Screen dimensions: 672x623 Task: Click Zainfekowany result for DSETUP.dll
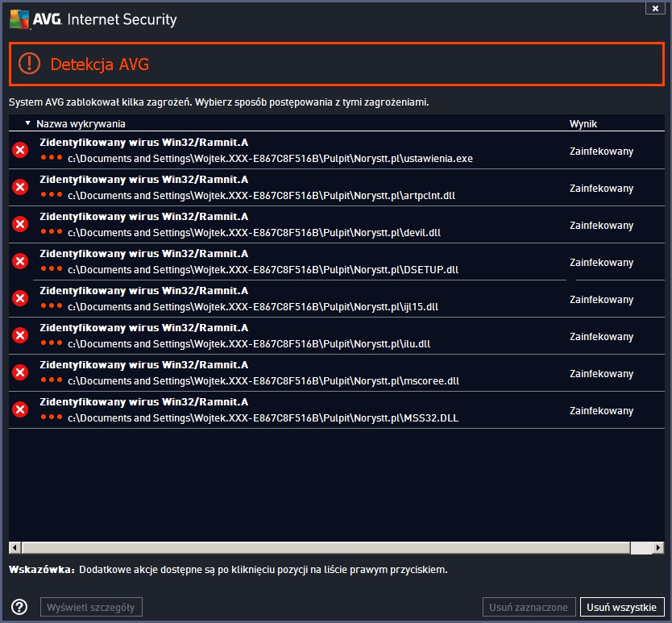[601, 263]
